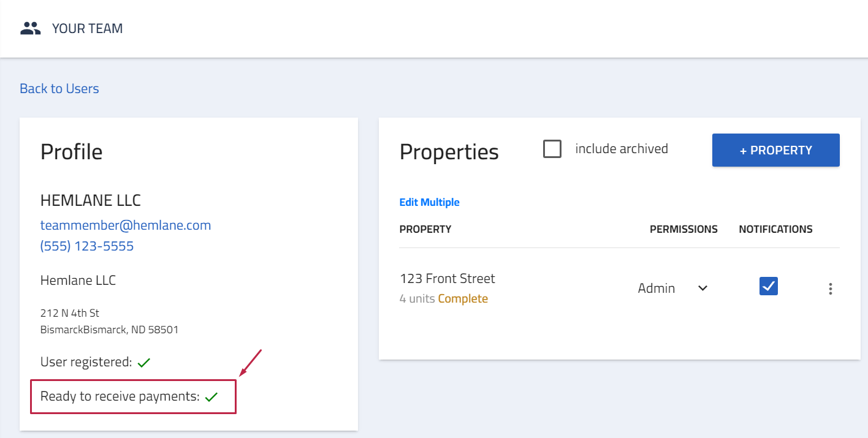Click the YOUR TEAM header title
The width and height of the screenshot is (868, 438).
[88, 28]
